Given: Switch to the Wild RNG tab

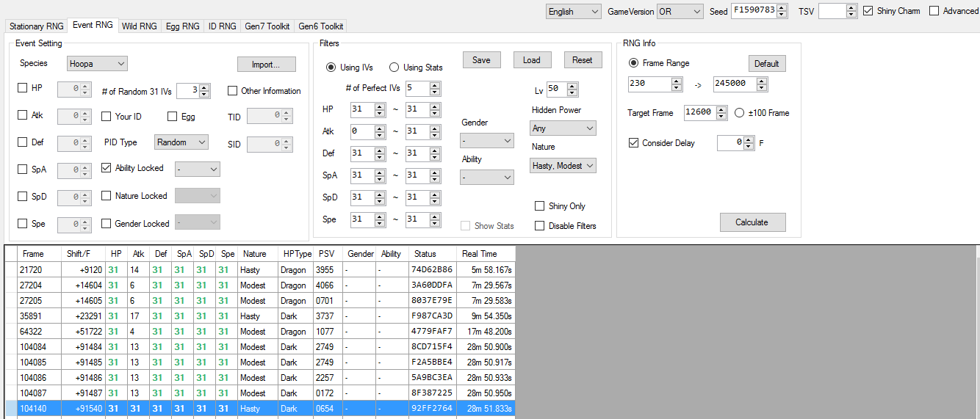Looking at the screenshot, I should point(140,26).
